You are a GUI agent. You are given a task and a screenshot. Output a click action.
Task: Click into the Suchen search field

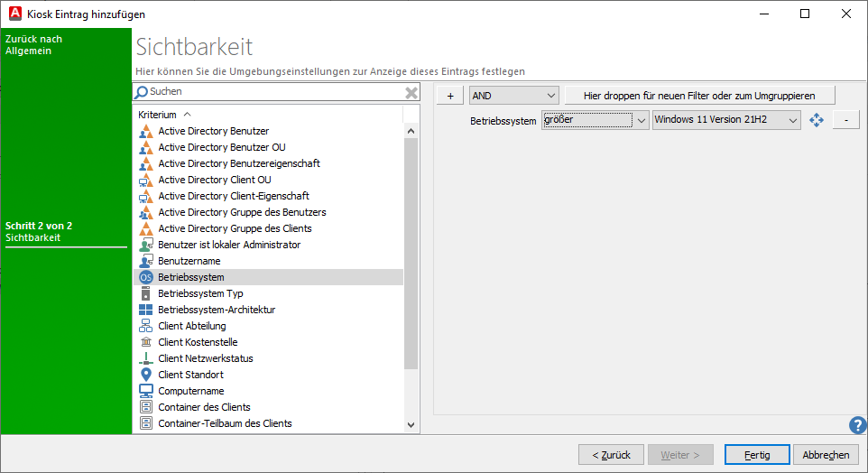(271, 92)
